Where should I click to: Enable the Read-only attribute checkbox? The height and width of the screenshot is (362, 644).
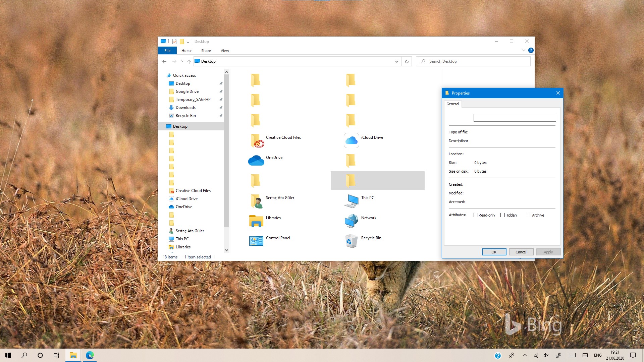476,215
